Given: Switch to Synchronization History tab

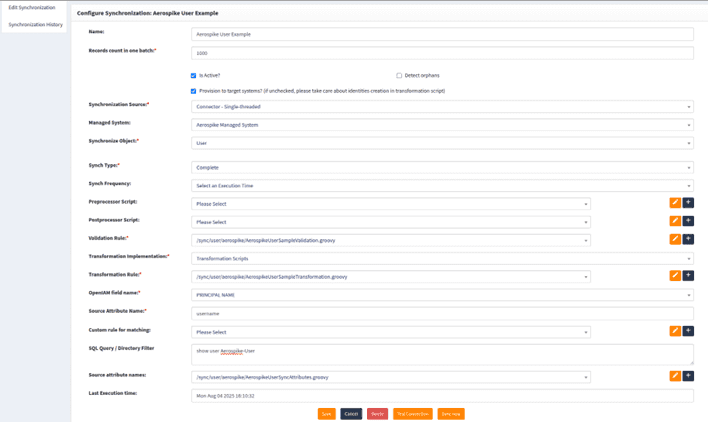Looking at the screenshot, I should (x=35, y=25).
